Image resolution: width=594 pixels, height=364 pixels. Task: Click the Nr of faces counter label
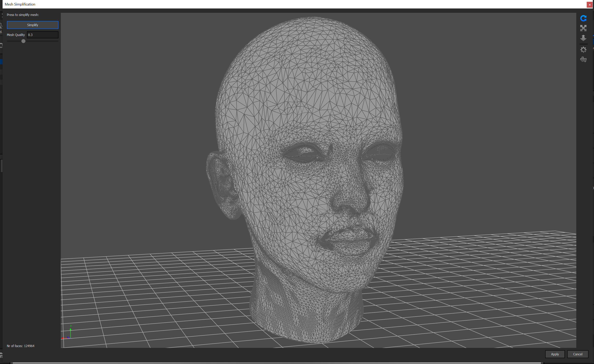(20, 346)
